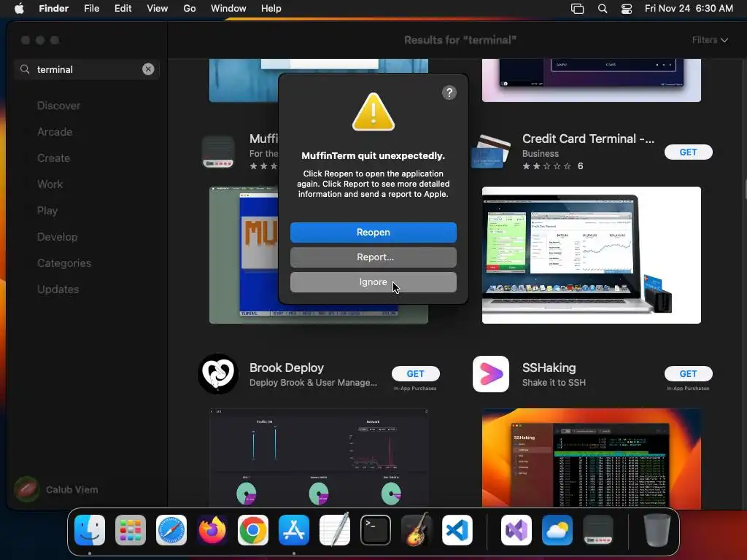The height and width of the screenshot is (560, 747).
Task: Open MuffinTerm icon in the Dock
Action: [x=598, y=530]
